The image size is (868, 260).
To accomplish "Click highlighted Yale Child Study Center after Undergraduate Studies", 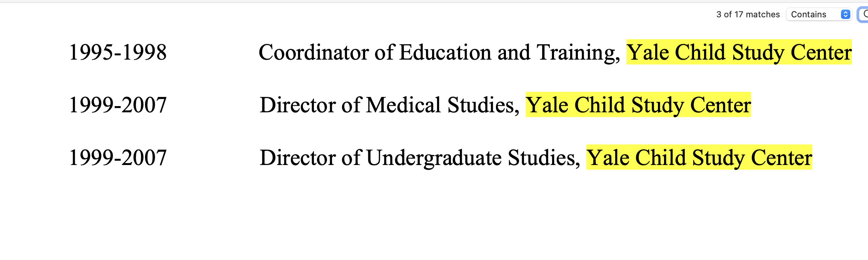I will (699, 158).
